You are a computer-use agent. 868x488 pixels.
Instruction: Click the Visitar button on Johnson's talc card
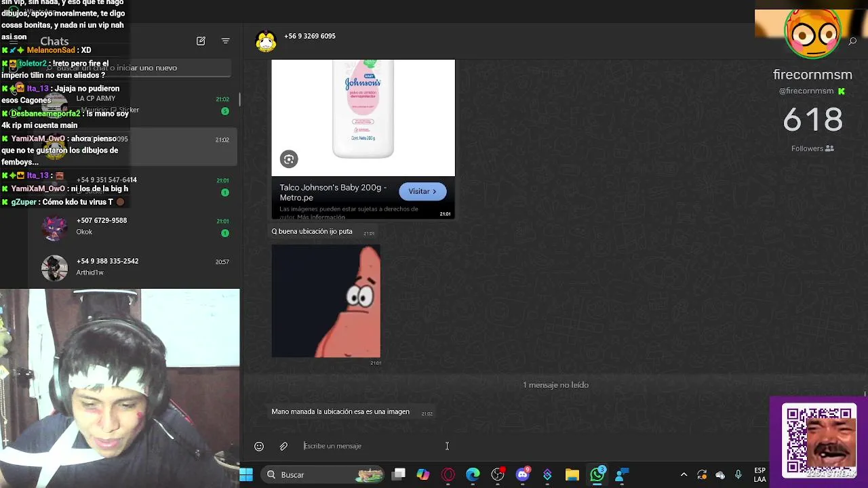click(422, 191)
